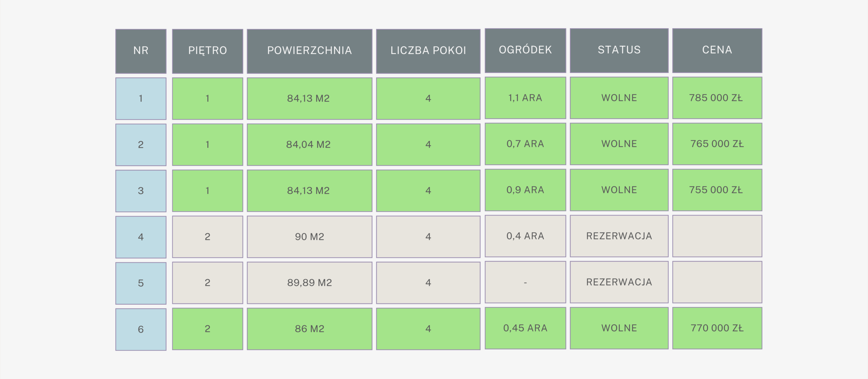The height and width of the screenshot is (379, 868).
Task: Select the STATUS column header
Action: click(x=619, y=50)
